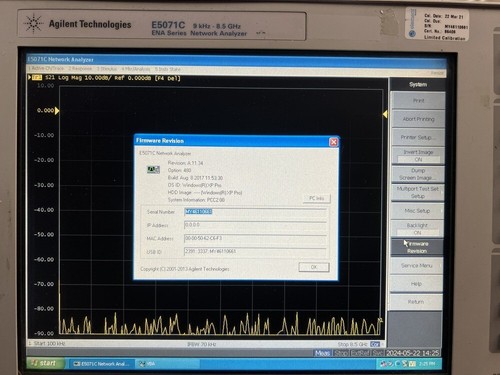Click the IFBW 70 kHz label
Screen dimensions: 500x375
pos(202,344)
